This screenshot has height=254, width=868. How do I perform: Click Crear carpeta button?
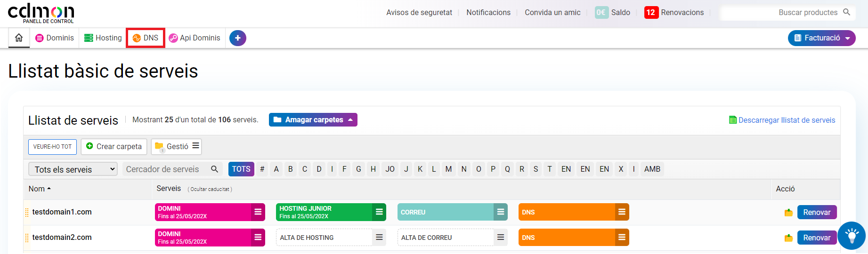tap(114, 146)
